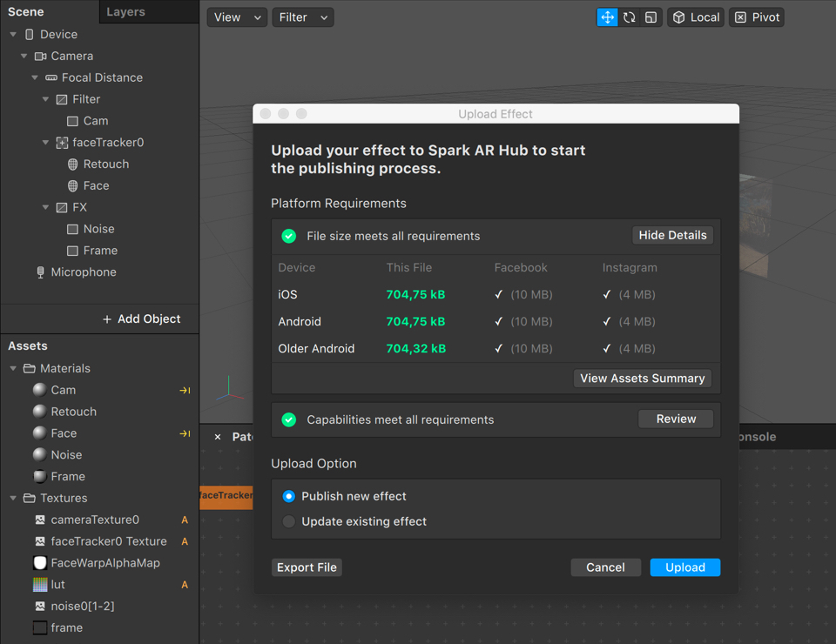Click the Microphone icon
This screenshot has height=644, width=836.
pyautogui.click(x=40, y=272)
